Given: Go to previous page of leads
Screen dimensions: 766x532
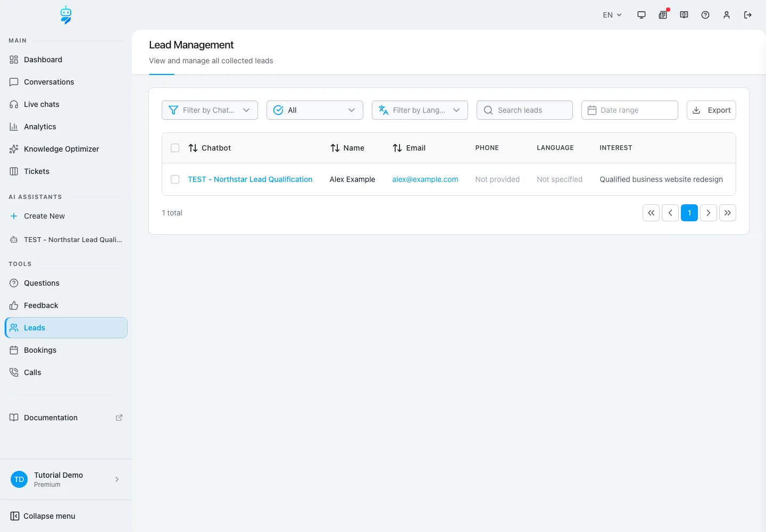Looking at the screenshot, I should [x=670, y=213].
